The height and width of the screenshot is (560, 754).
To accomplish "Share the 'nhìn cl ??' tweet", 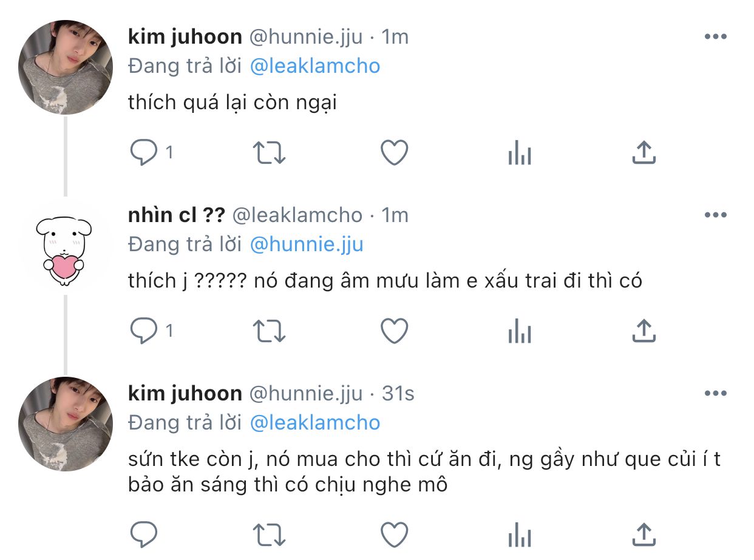I will tap(644, 331).
